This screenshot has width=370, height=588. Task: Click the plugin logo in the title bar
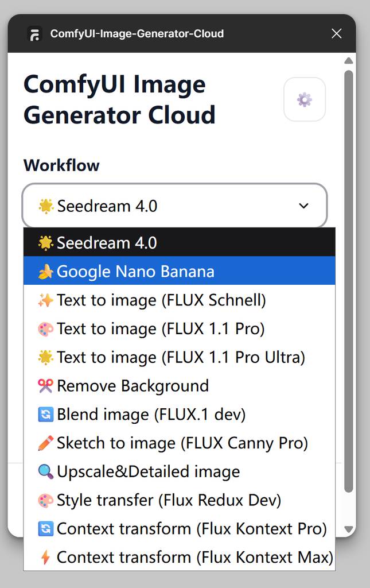point(35,34)
